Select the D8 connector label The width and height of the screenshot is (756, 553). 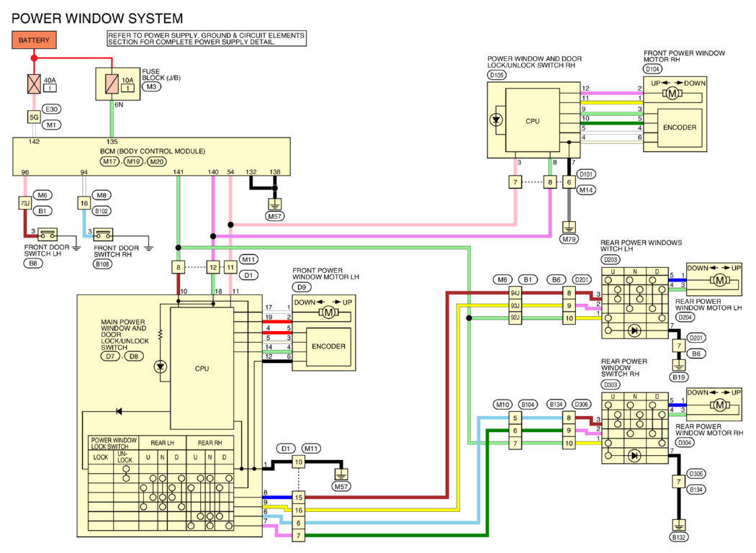click(134, 356)
